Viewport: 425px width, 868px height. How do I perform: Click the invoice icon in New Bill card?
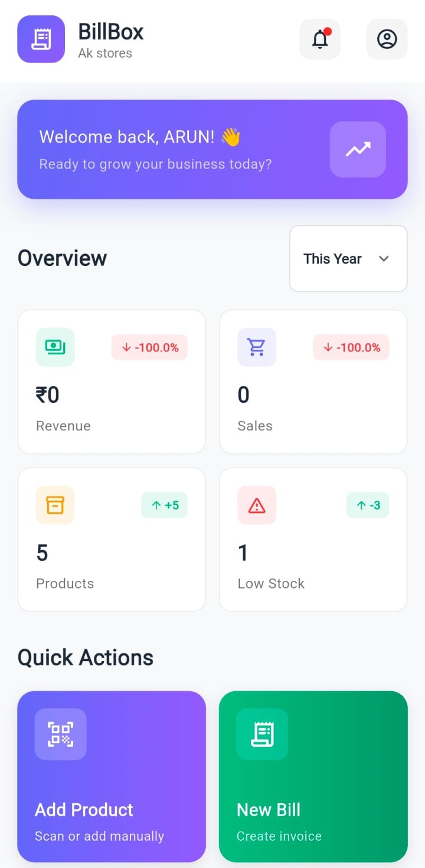point(261,734)
